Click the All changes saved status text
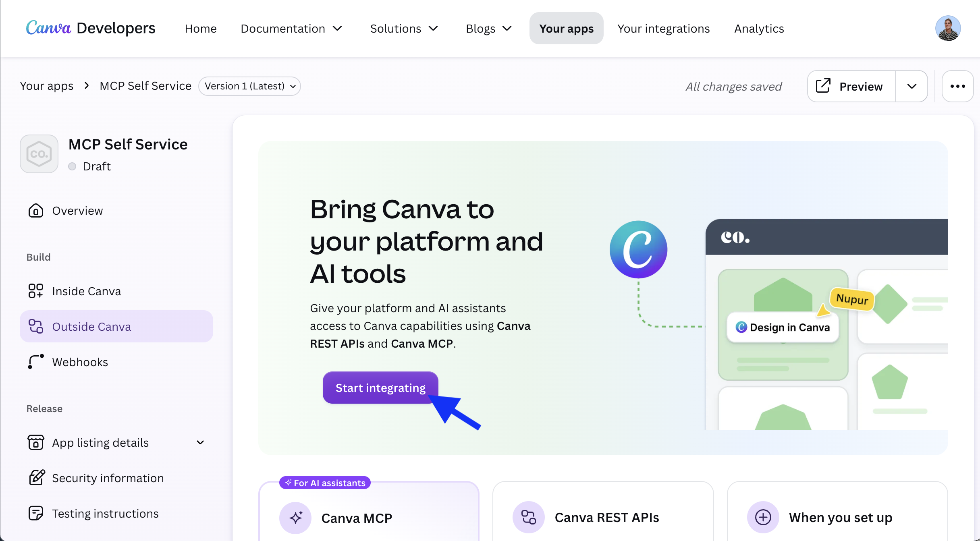The height and width of the screenshot is (541, 980). pos(734,87)
